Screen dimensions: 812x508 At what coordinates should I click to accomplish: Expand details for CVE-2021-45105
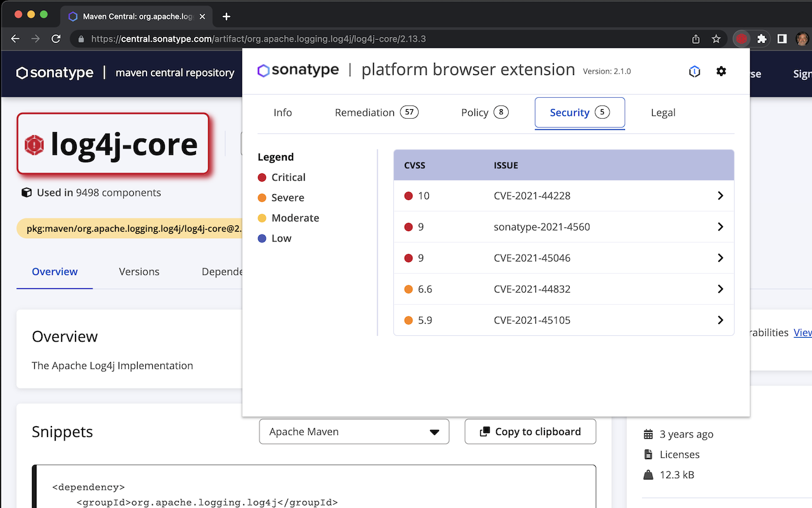point(720,320)
